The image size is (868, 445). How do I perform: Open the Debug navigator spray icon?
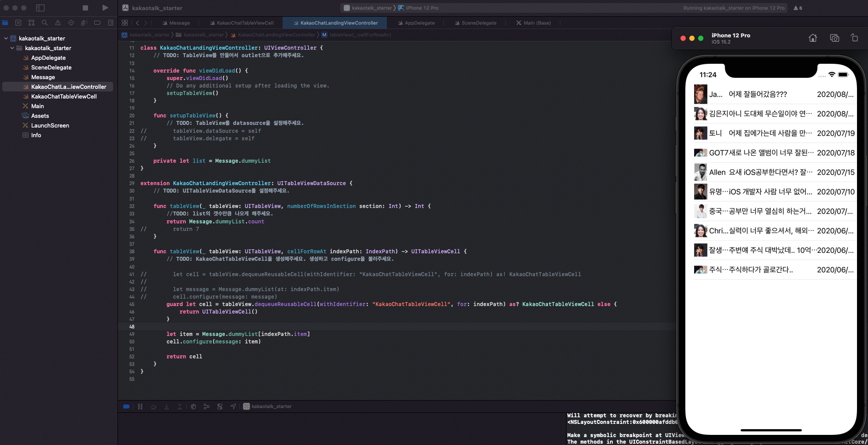[84, 23]
